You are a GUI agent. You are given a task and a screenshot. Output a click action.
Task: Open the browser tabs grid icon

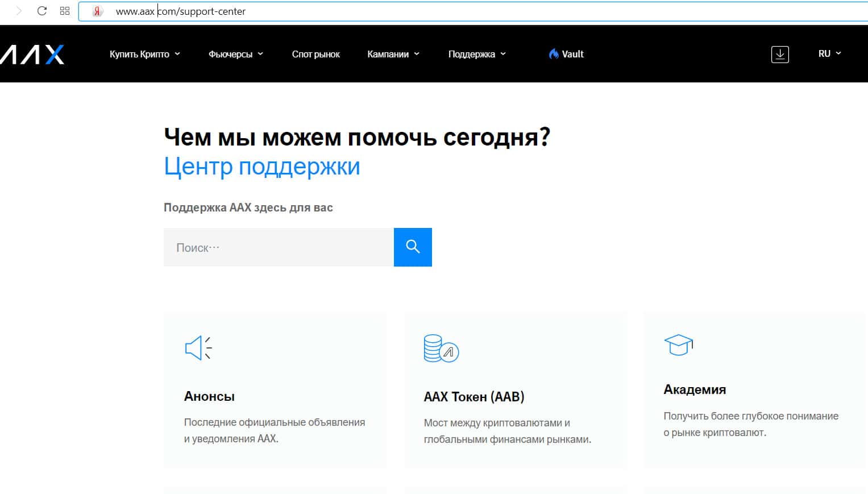point(65,11)
